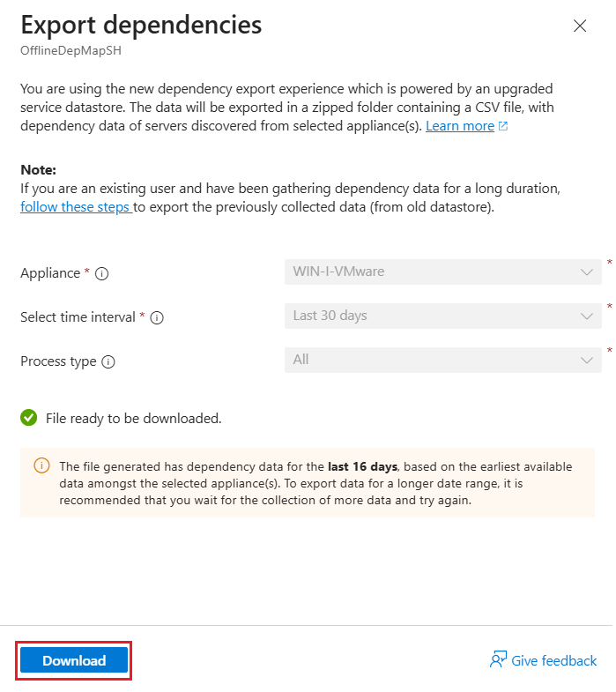
Task: Click the Process type info icon
Action: tap(108, 362)
